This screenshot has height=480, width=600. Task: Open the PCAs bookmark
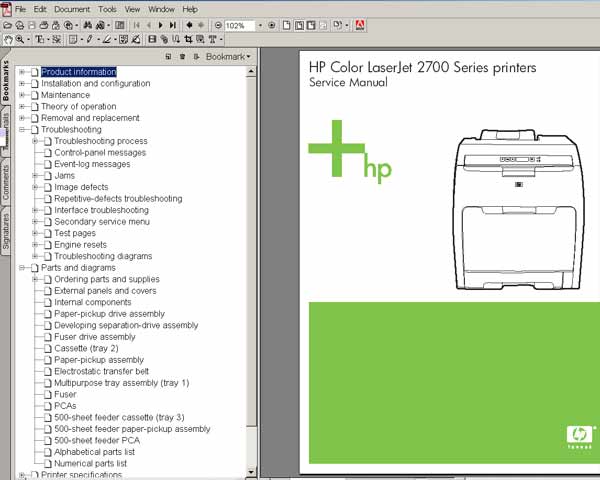(65, 406)
